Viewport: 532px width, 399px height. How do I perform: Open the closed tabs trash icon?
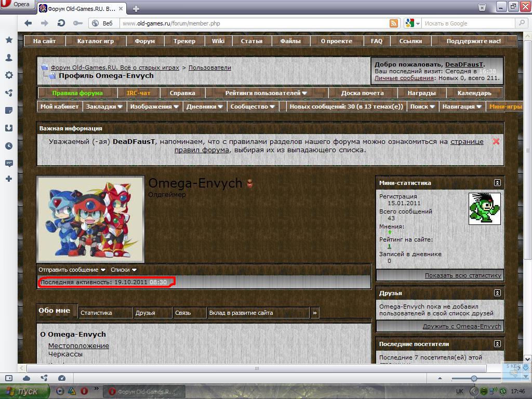(482, 7)
